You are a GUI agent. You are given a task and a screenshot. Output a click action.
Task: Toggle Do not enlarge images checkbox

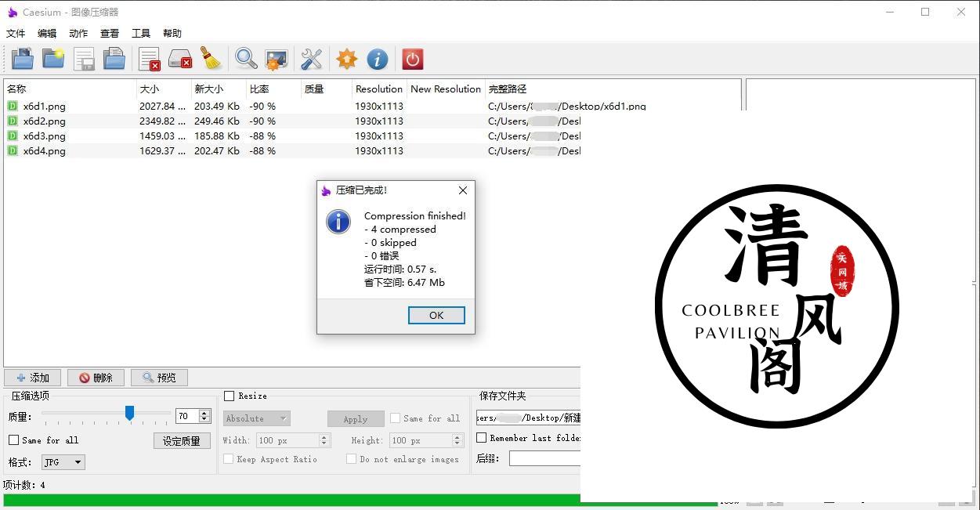point(351,459)
